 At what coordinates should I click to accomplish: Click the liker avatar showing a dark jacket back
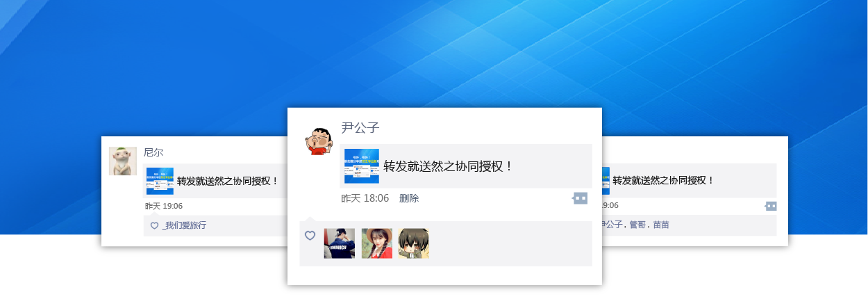pos(339,243)
